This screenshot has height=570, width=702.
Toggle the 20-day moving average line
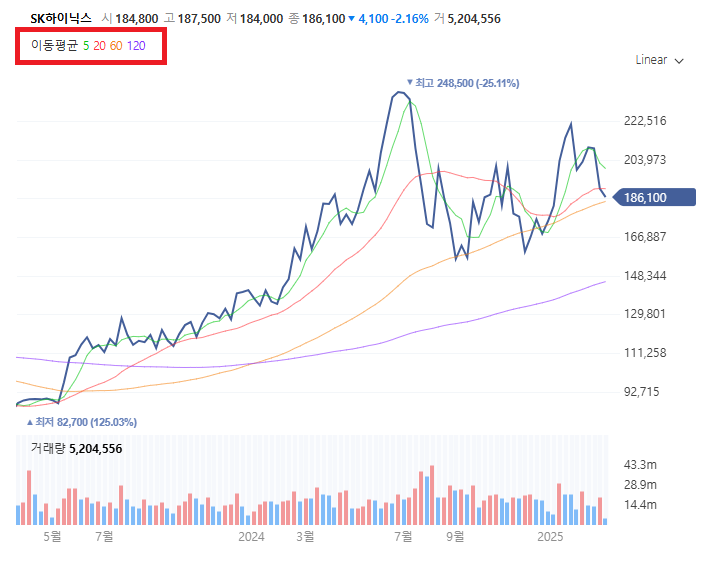click(x=100, y=46)
